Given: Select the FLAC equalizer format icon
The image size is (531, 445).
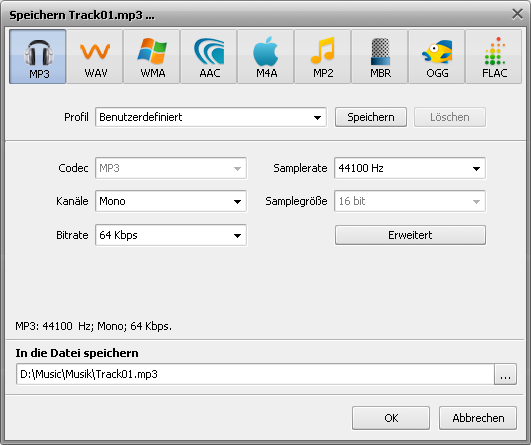Looking at the screenshot, I should (x=494, y=57).
